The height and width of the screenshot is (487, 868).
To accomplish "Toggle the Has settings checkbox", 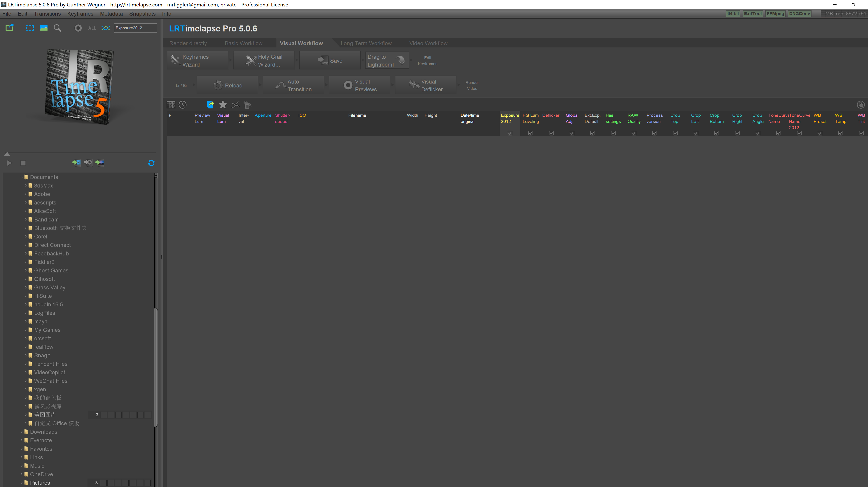I will click(x=613, y=133).
